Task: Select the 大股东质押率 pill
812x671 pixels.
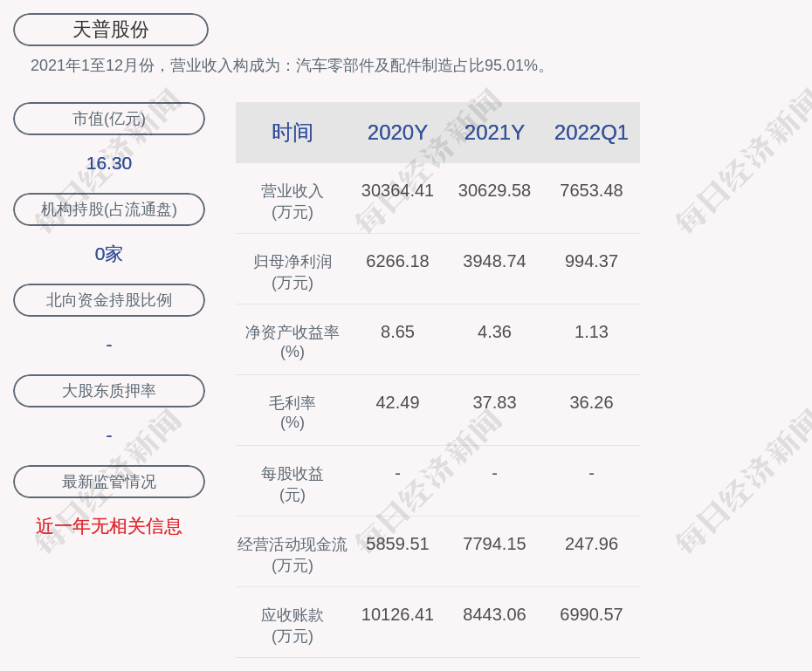Action: 109,391
